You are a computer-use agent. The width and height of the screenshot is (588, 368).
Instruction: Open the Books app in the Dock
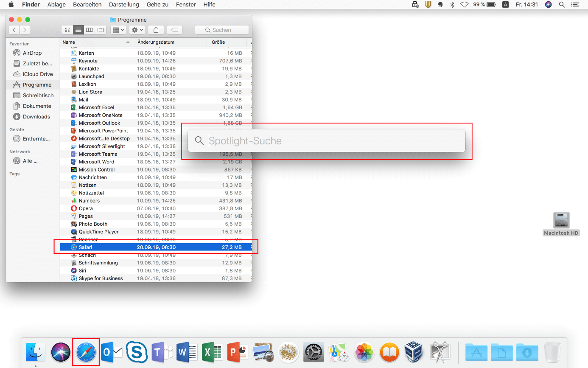point(389,352)
